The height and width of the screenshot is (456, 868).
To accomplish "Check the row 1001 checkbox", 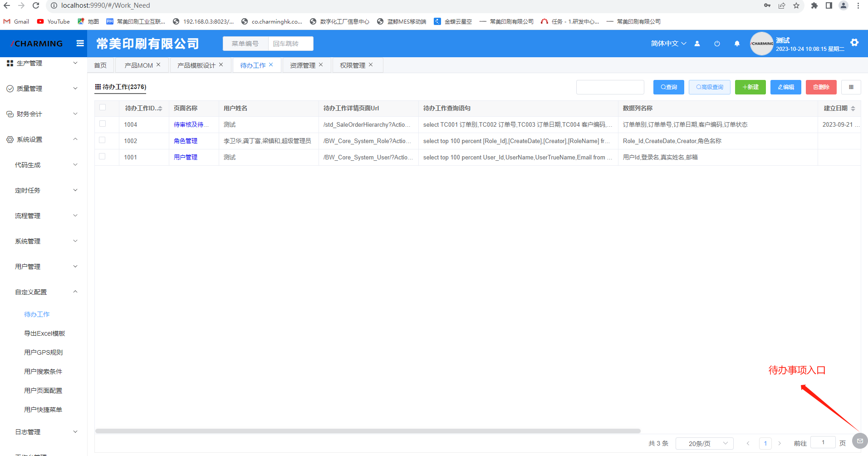I will (103, 157).
